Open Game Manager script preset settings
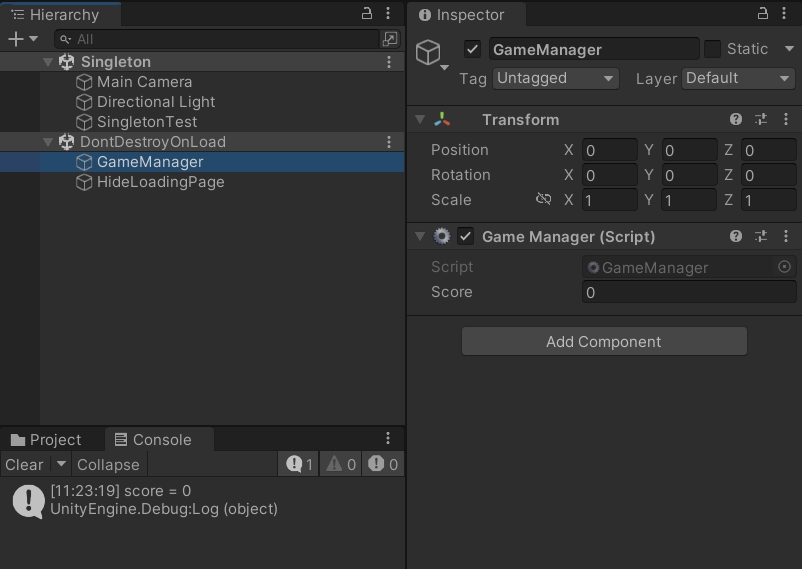 (761, 236)
